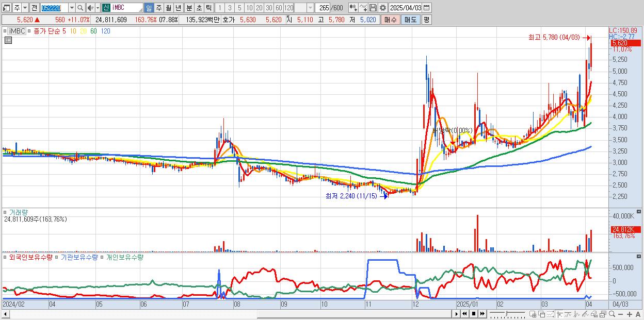Select the second '초' period toggle

(x=199, y=8)
